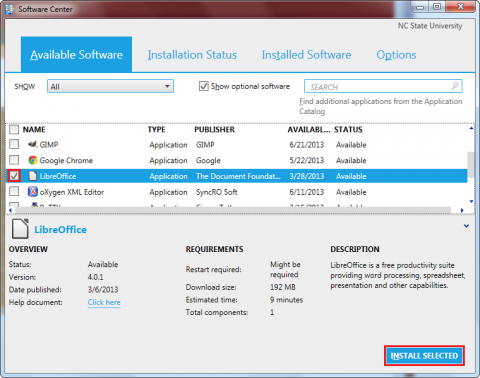Screen dimensions: 480x378
Task: Click the estimated time value 9 minutes
Action: coord(286,300)
